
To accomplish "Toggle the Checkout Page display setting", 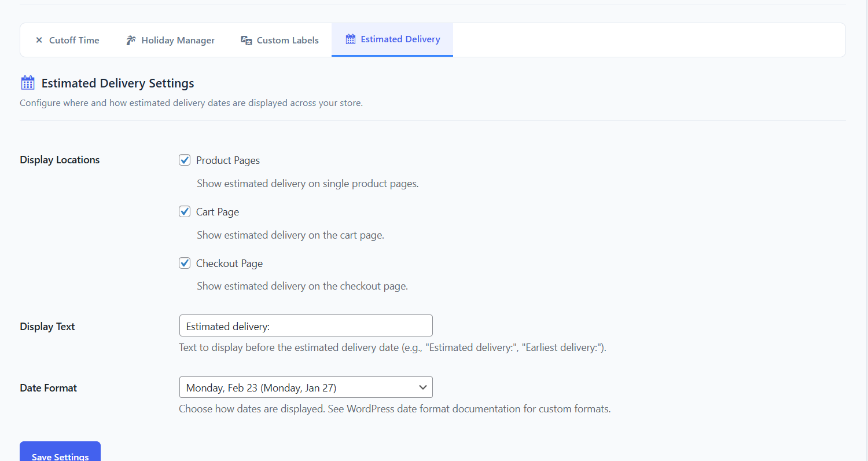I will pos(184,263).
